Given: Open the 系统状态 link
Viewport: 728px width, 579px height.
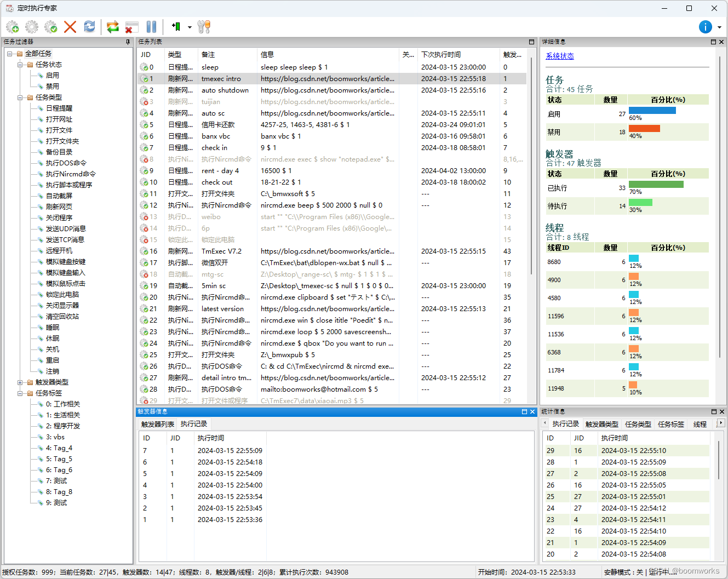Looking at the screenshot, I should pyautogui.click(x=560, y=56).
